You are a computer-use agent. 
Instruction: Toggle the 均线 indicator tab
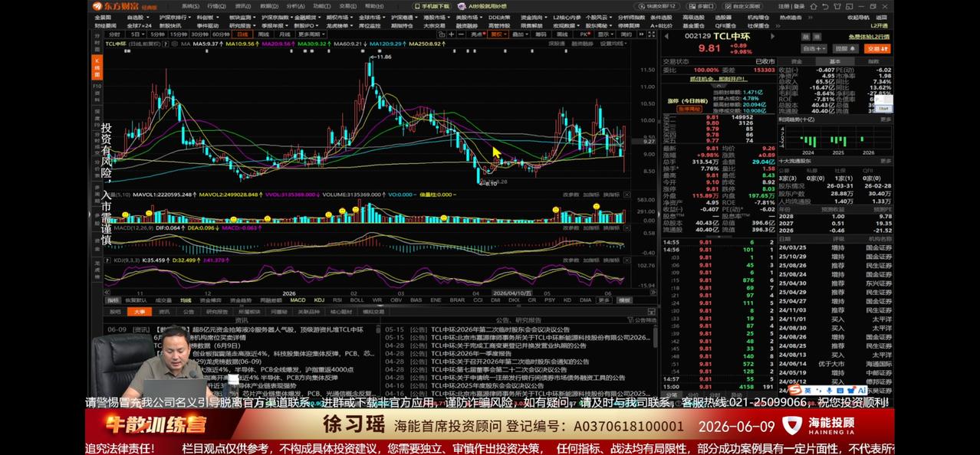186,300
